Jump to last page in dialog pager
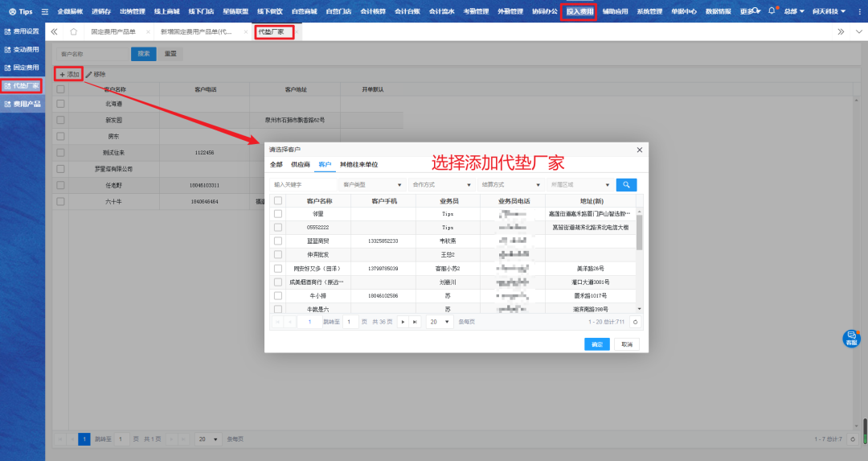Viewport: 868px width, 461px height. coord(415,322)
